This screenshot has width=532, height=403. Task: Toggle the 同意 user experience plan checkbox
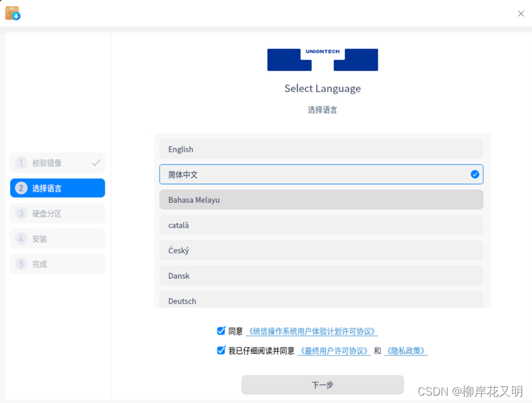(221, 330)
